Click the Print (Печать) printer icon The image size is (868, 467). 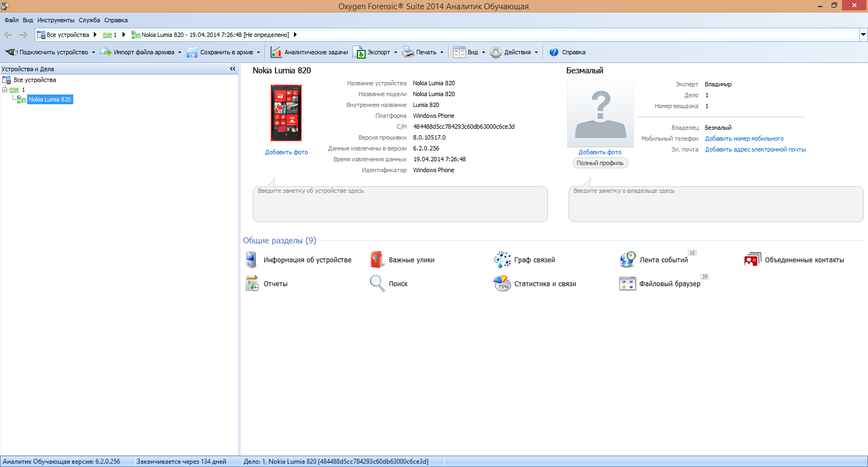click(408, 52)
